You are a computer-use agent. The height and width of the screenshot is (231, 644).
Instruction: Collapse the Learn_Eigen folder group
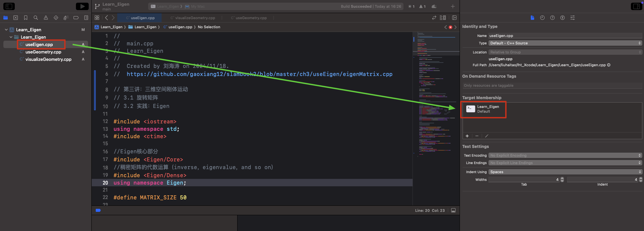coord(11,37)
